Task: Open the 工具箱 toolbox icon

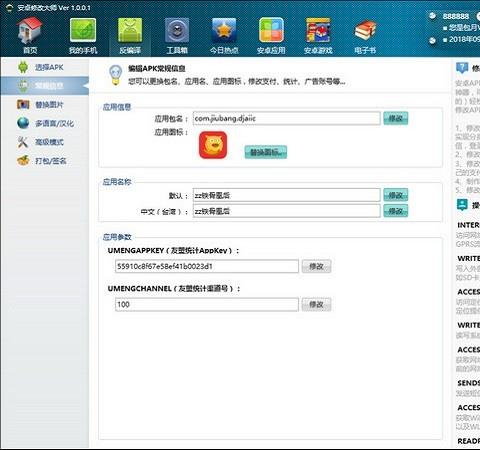Action: tap(177, 36)
